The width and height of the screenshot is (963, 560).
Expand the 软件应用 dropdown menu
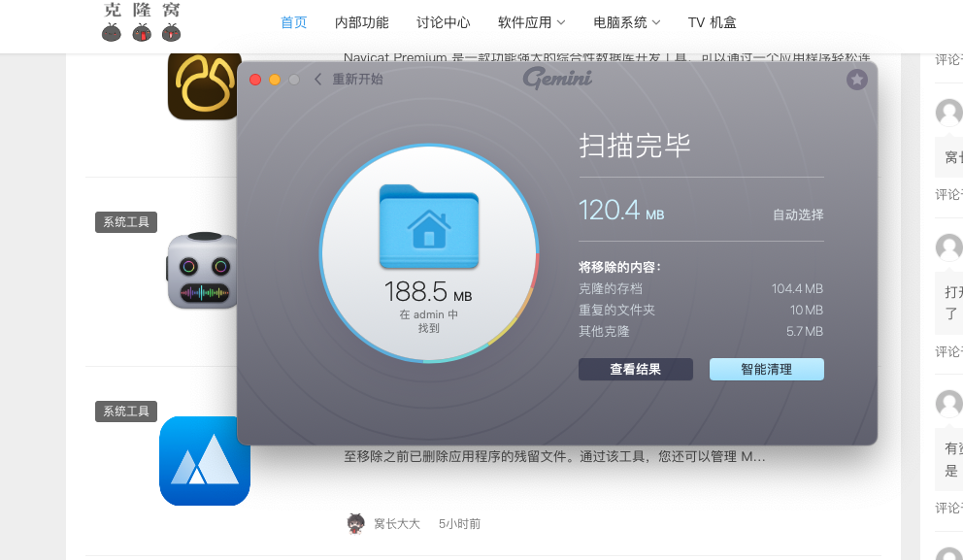point(532,22)
